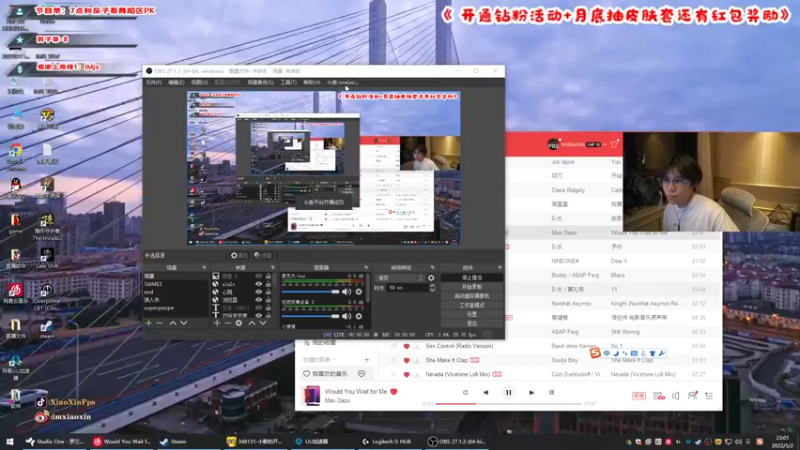Toggle visibility of 心跳 source
The image size is (800, 450).
coord(259,292)
